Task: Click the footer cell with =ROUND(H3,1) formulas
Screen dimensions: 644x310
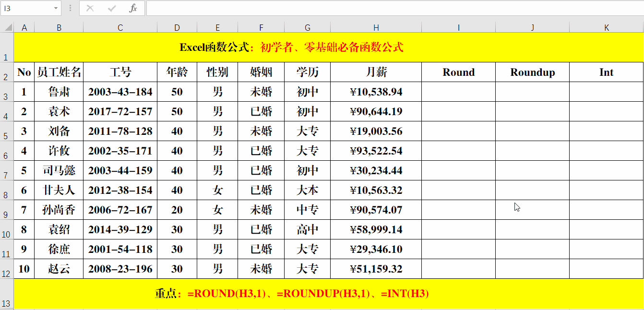Action: (329, 293)
